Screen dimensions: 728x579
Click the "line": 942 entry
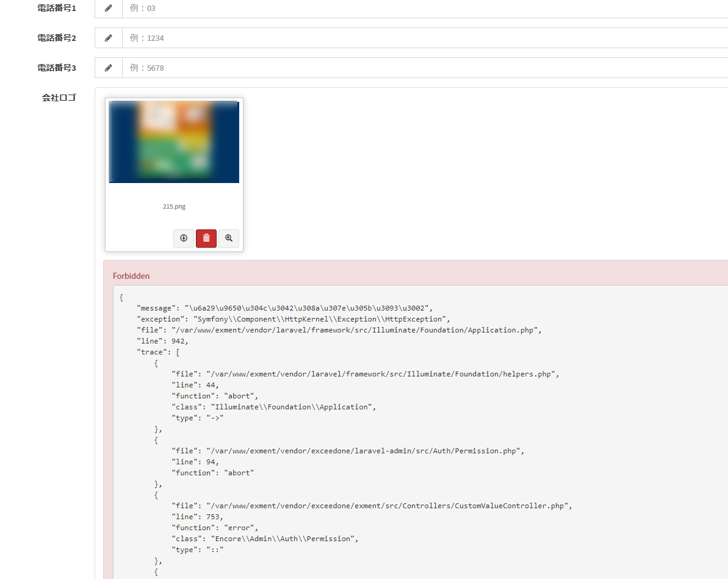(162, 341)
